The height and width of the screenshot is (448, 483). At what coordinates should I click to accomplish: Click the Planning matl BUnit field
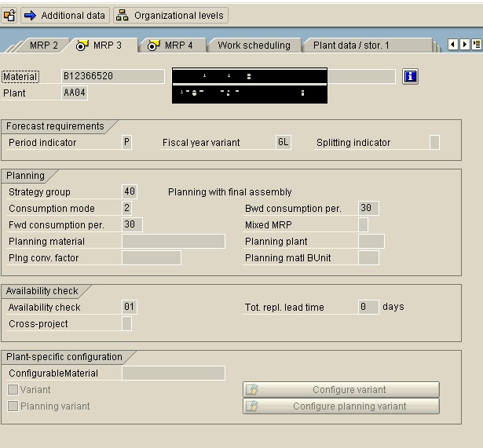point(368,257)
